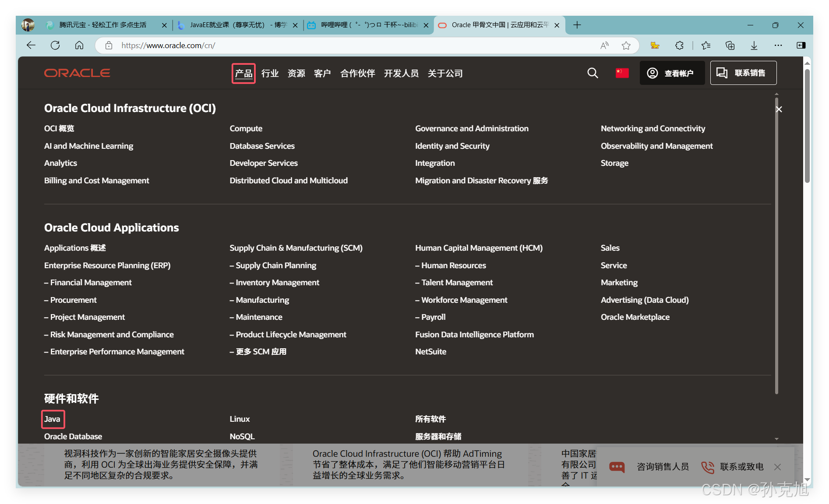829x504 pixels.
Task: Open Supply Chain Planning link
Action: [x=273, y=266]
